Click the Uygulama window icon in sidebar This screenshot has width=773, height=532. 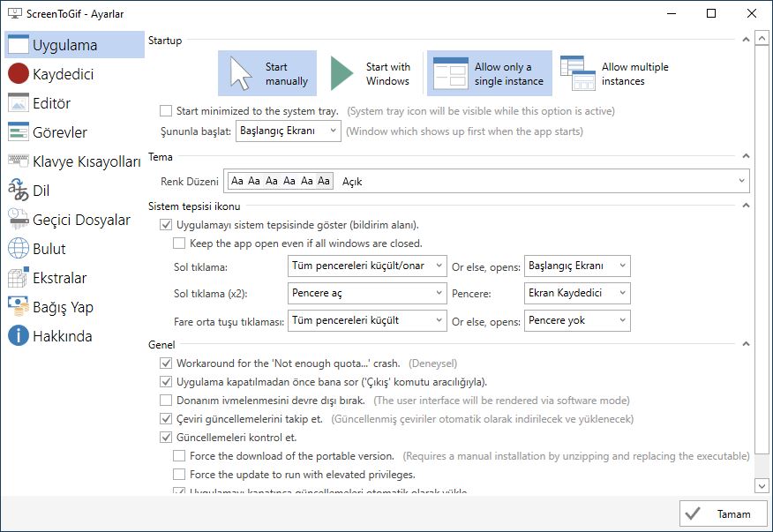[x=19, y=44]
